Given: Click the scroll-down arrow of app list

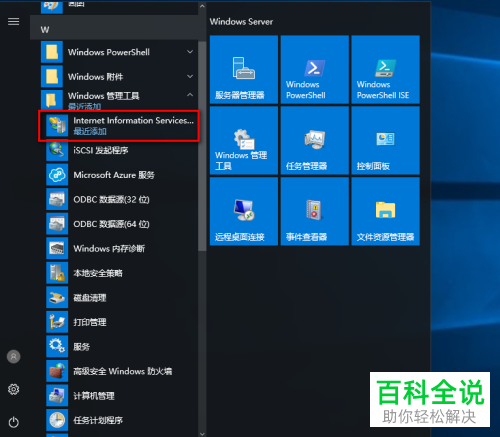Looking at the screenshot, I should click(202, 433).
